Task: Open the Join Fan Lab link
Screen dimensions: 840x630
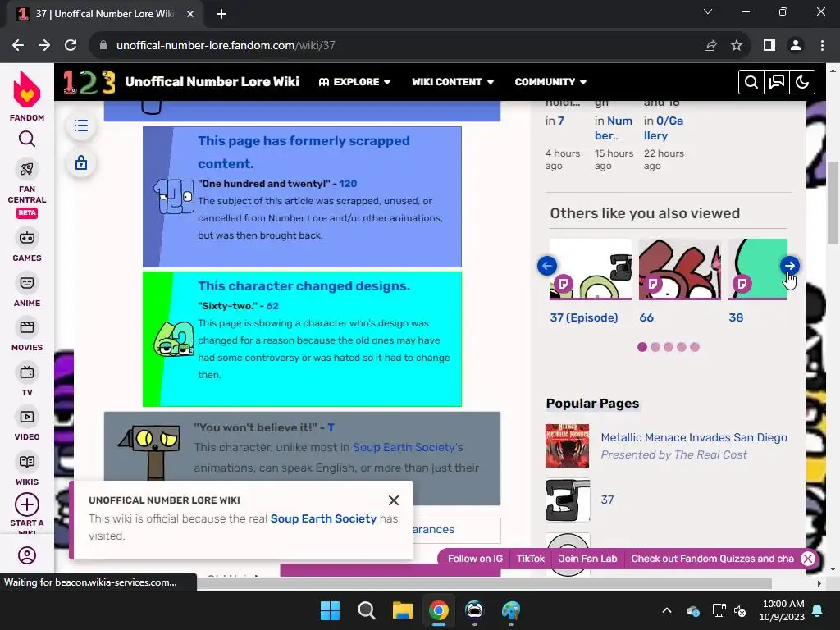Action: pos(587,558)
